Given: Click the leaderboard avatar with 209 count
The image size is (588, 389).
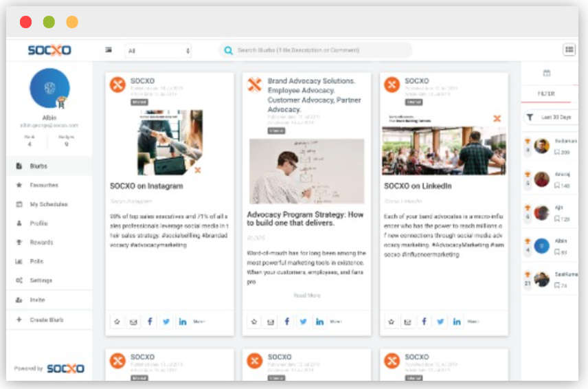Looking at the screenshot, I should coord(541,146).
